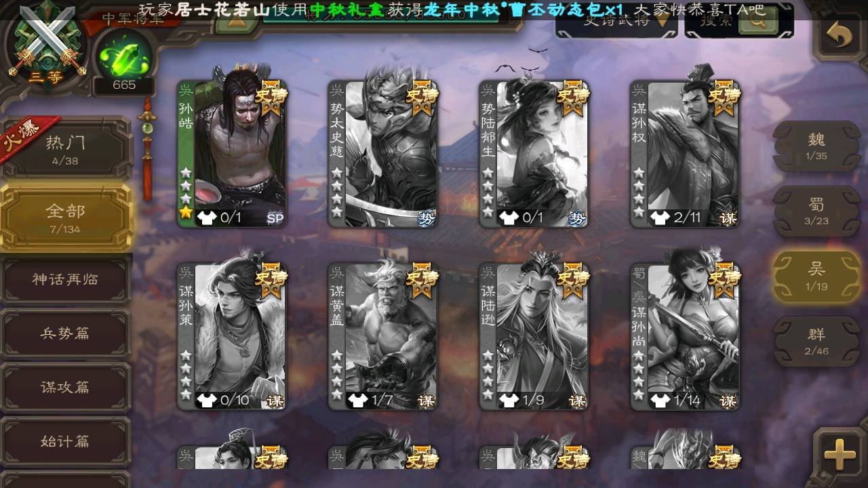The image size is (868, 488).
Task: Click the skin shirt icon on 孙皓 card
Action: (205, 218)
